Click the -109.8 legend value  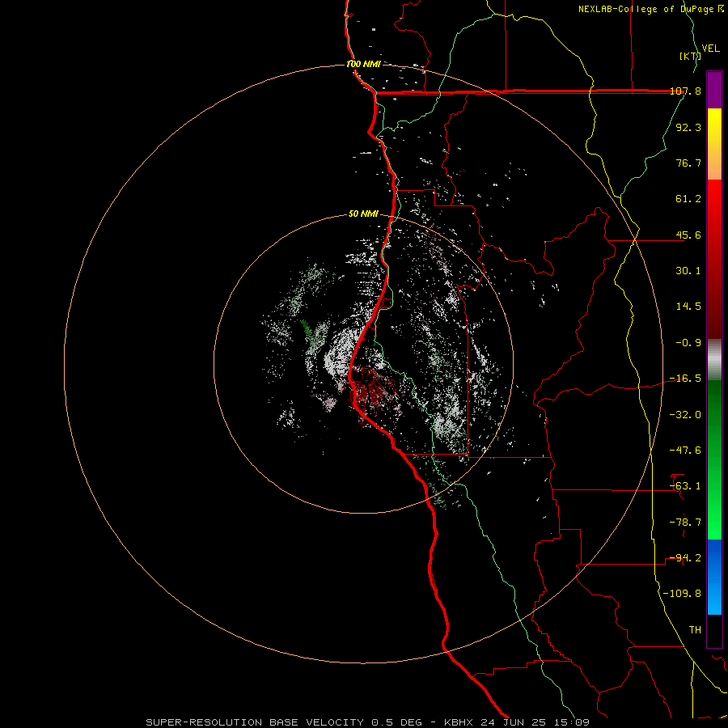point(682,594)
